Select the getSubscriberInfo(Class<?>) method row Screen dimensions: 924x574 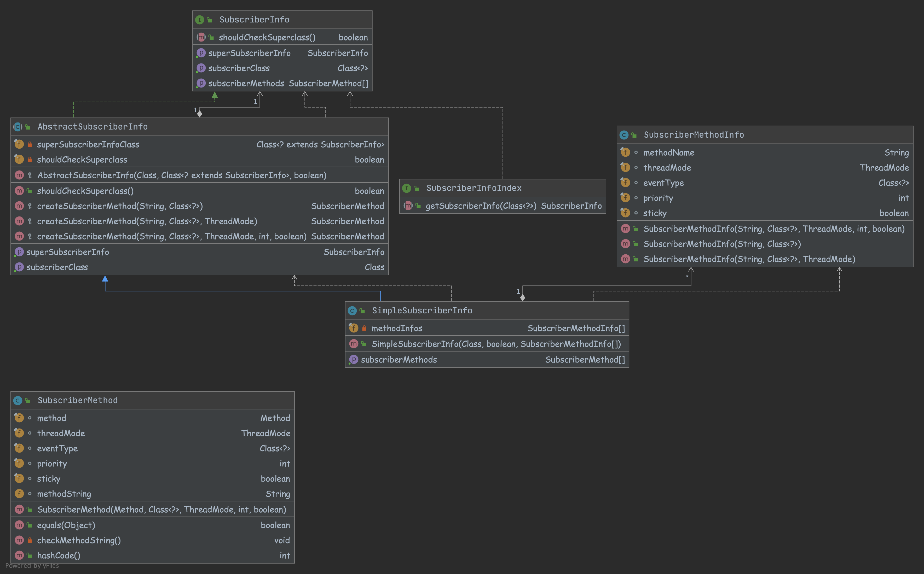(502, 206)
